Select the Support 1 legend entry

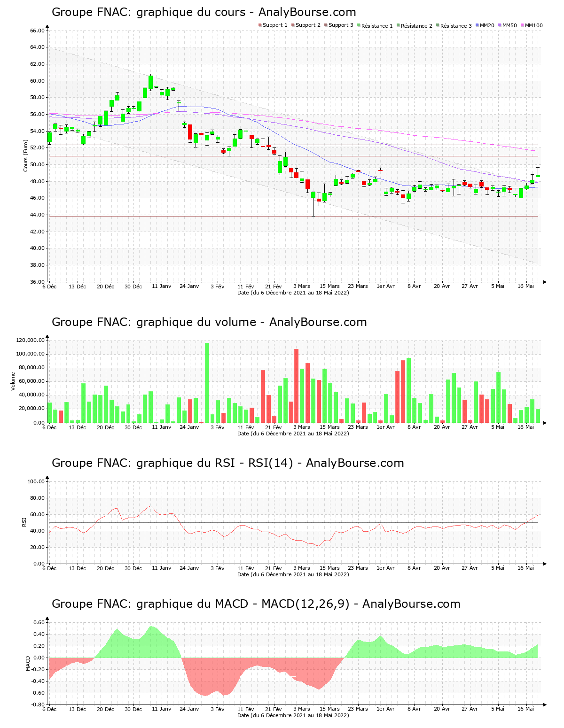pos(273,25)
